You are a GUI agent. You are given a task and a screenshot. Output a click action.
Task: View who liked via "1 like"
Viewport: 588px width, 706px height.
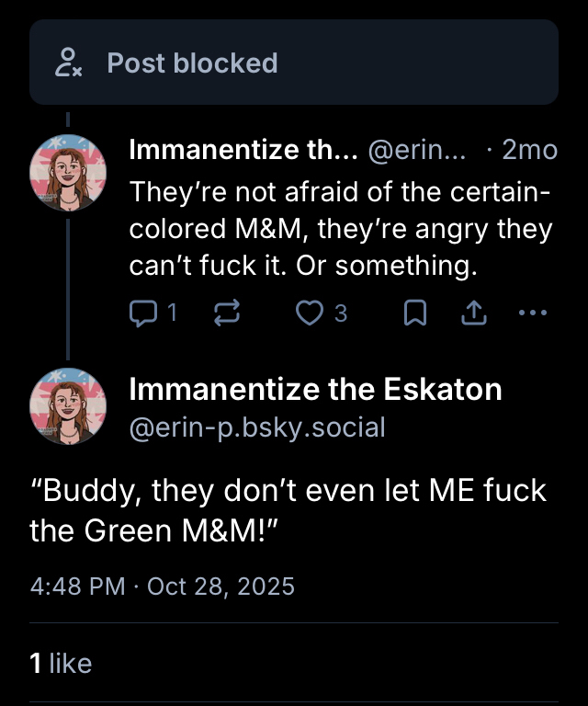click(61, 663)
